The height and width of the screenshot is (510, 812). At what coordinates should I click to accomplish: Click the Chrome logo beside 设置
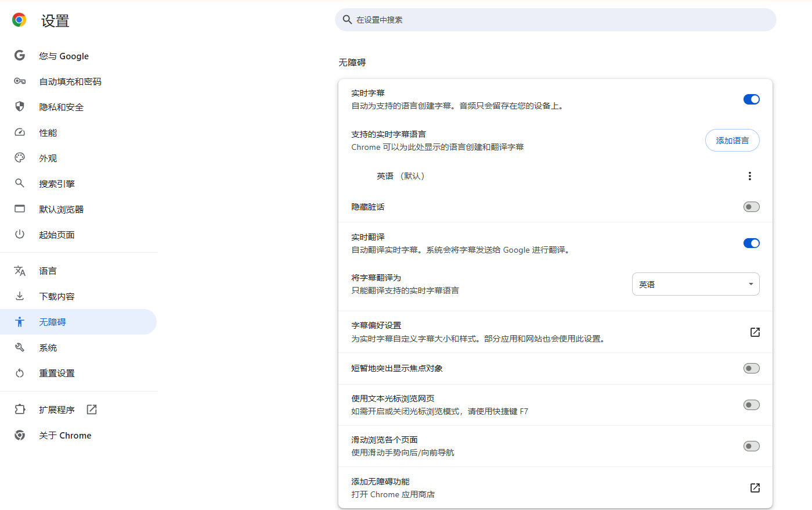(19, 20)
